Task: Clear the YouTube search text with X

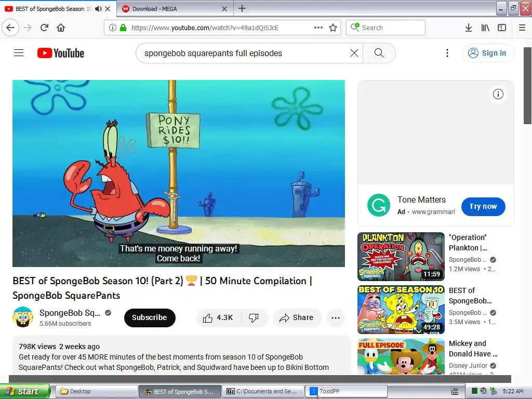Action: (354, 53)
